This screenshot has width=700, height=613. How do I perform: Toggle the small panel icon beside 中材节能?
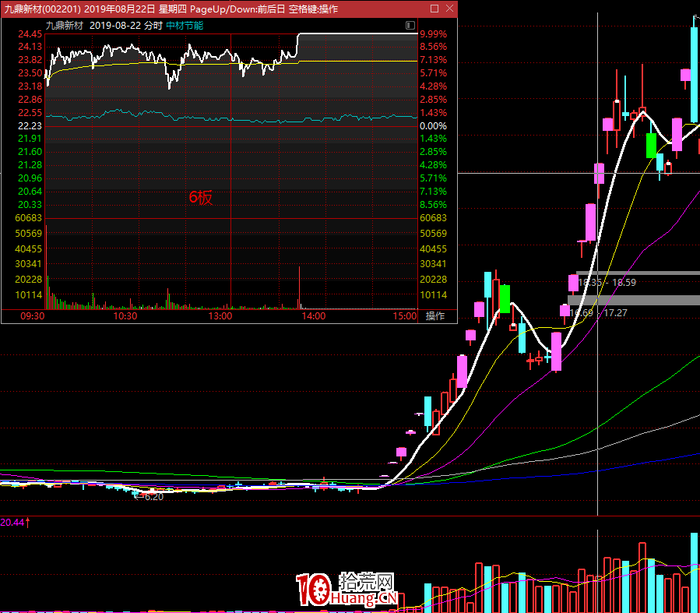click(x=410, y=25)
